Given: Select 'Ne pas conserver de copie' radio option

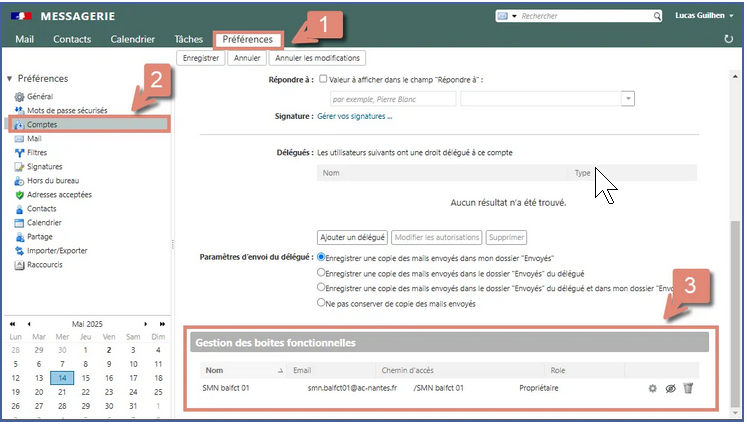Looking at the screenshot, I should click(x=321, y=301).
